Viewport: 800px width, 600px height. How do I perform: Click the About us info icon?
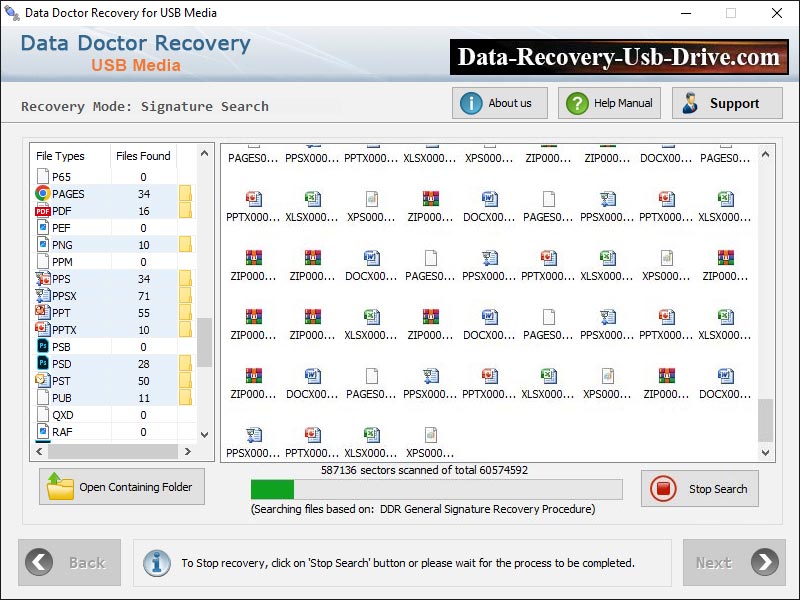point(471,102)
